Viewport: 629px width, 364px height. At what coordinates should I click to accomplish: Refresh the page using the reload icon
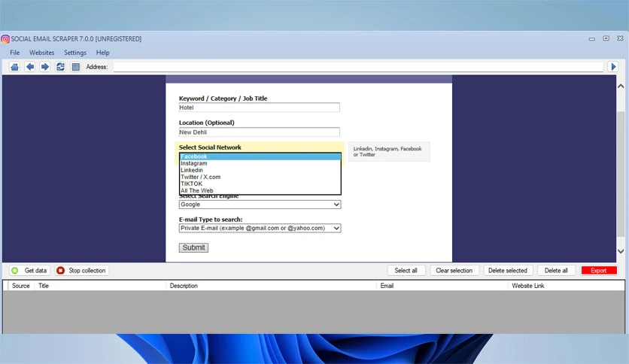point(60,66)
